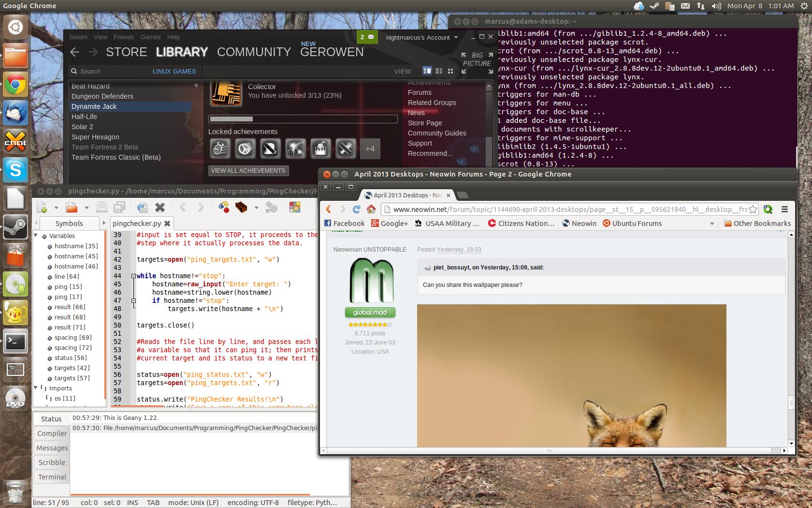
Task: Click VIEW ALL ACHIEVEMENTS button
Action: 248,171
